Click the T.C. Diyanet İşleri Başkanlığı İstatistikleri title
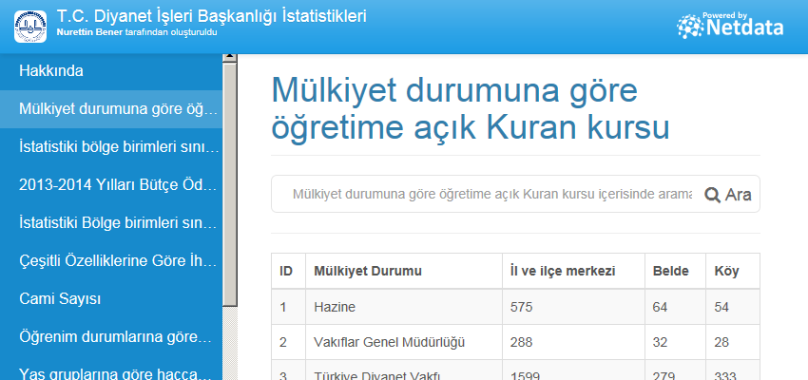This screenshot has height=380, width=808. (x=211, y=16)
